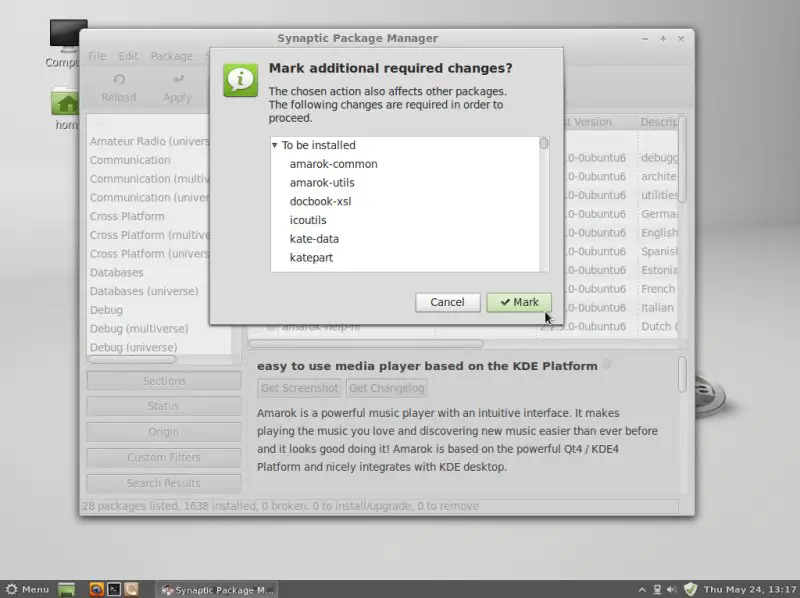The width and height of the screenshot is (800, 598).
Task: Click the Dutch description row cell
Action: tap(659, 327)
